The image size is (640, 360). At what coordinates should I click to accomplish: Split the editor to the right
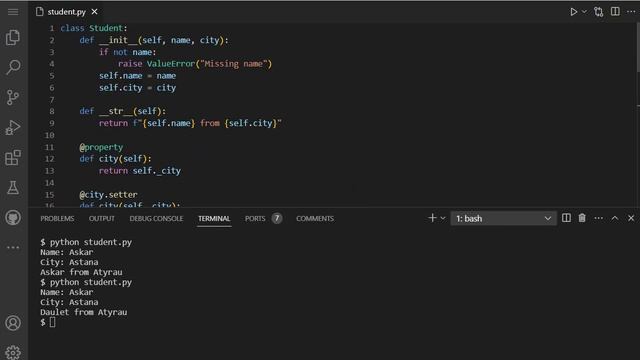(615, 11)
